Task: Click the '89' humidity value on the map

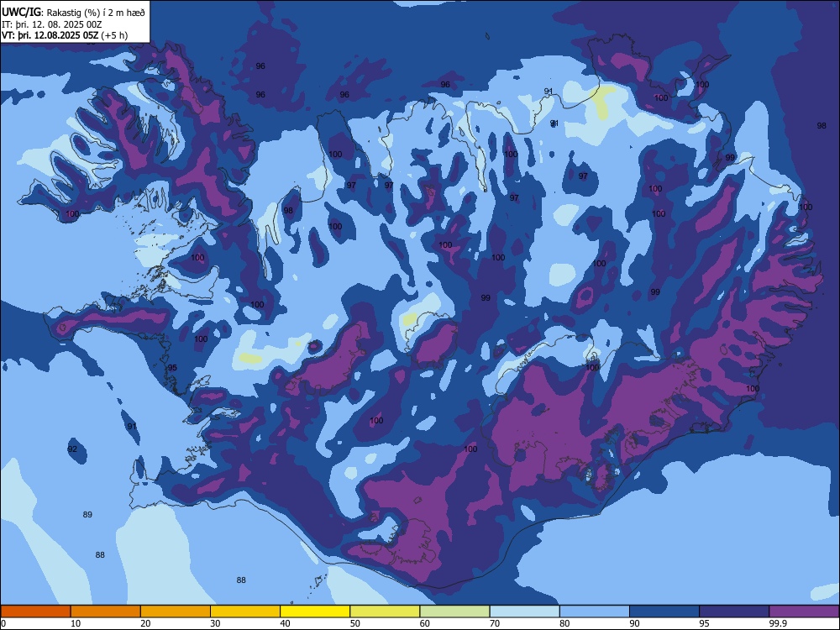Action: point(87,515)
